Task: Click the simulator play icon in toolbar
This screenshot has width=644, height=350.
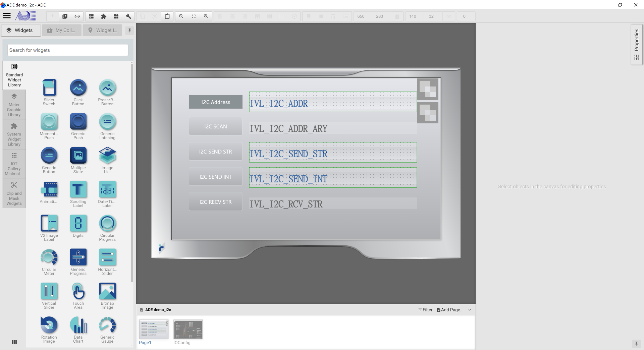Action: pos(65,16)
